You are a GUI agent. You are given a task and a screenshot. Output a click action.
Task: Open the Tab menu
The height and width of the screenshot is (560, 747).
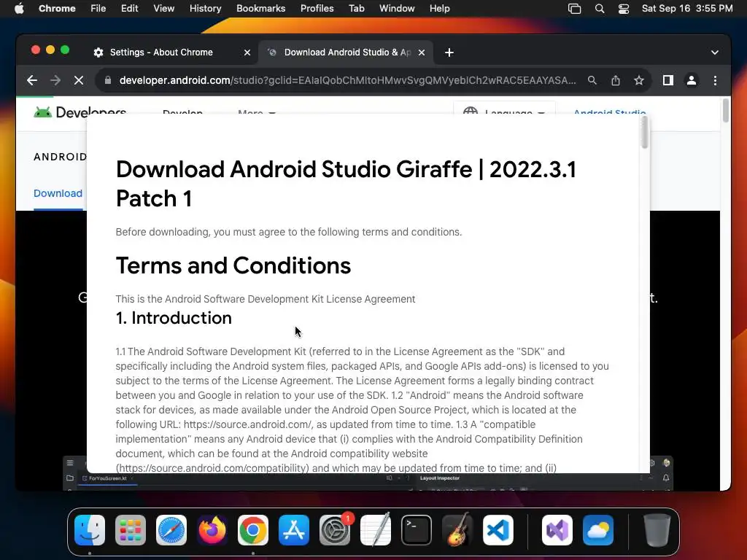pos(356,9)
